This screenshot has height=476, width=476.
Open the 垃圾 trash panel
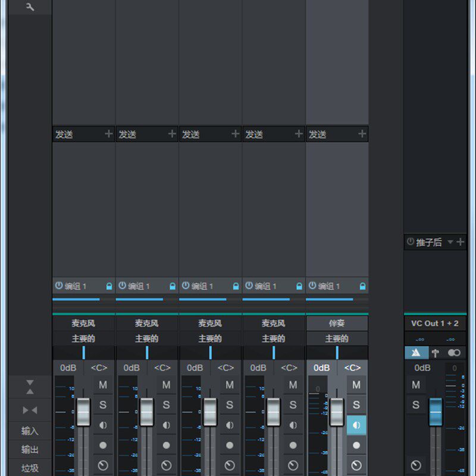coord(30,468)
